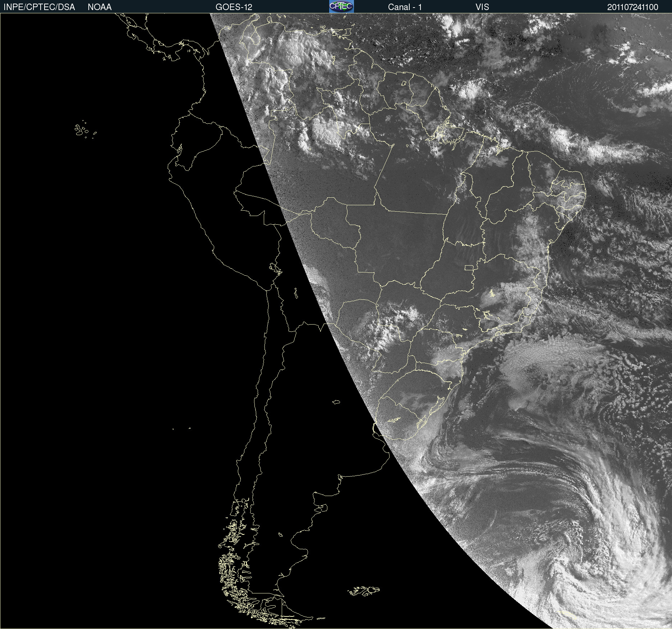The width and height of the screenshot is (672, 629).
Task: Click the NOAA label in header
Action: tap(100, 7)
